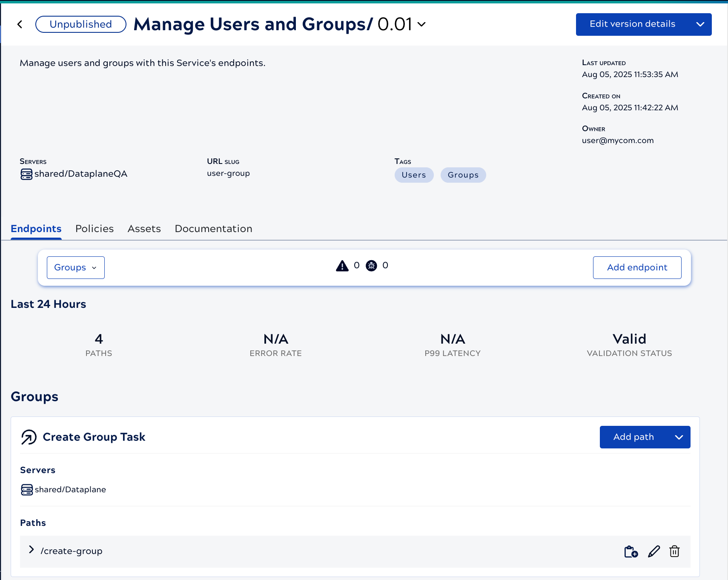Click the clipboard add icon for /create-group
Viewport: 728px width, 580px height.
pos(631,551)
